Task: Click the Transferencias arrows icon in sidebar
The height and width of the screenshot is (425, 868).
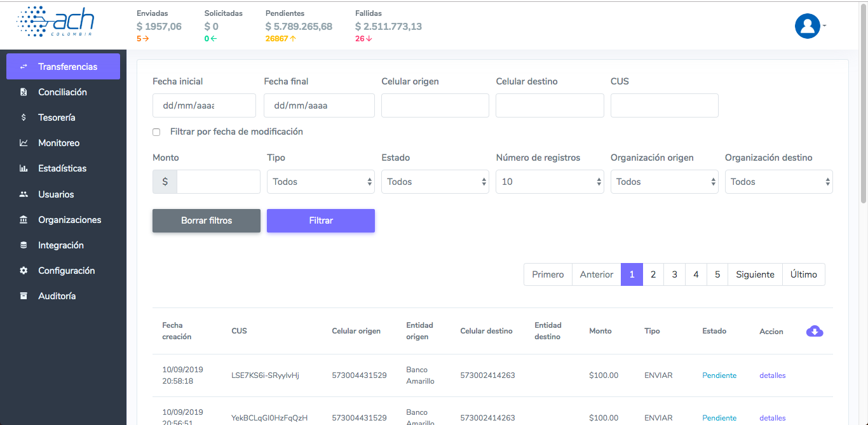Action: pyautogui.click(x=24, y=67)
